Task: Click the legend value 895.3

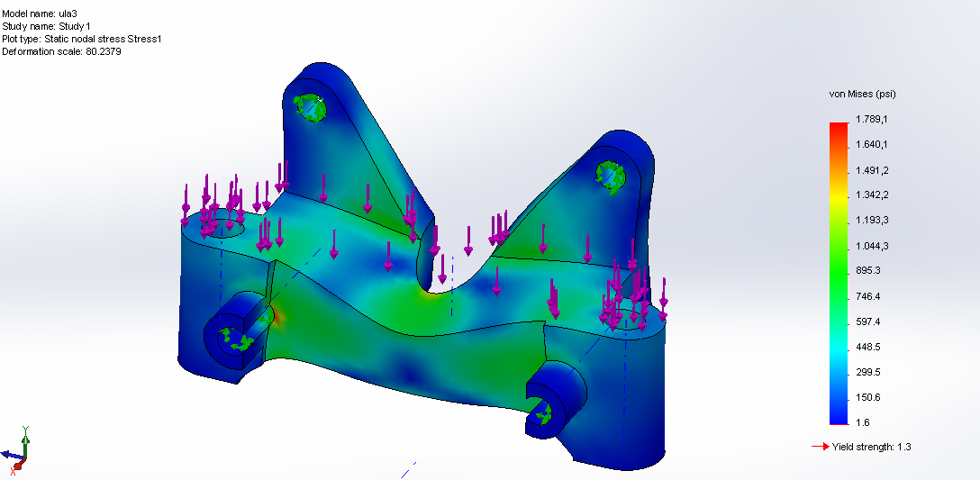Action: tap(868, 271)
